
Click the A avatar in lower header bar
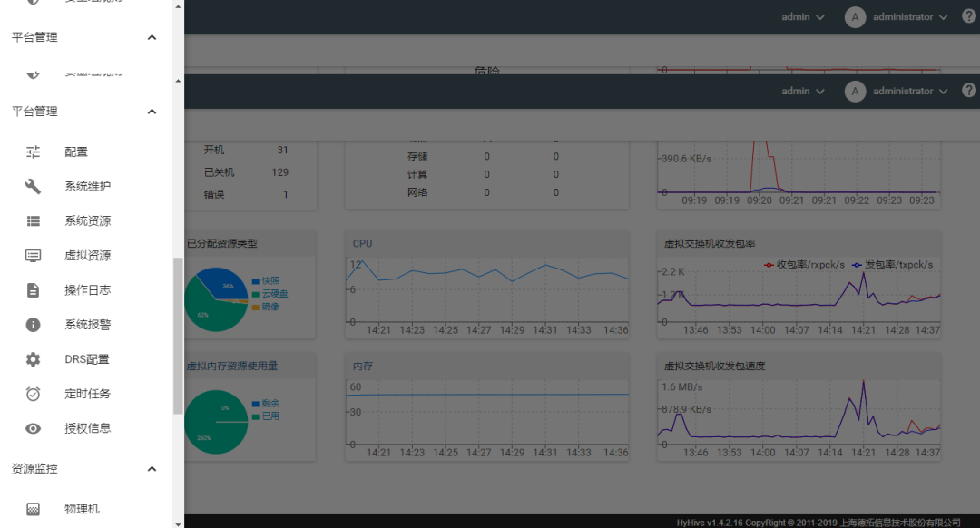coord(855,92)
